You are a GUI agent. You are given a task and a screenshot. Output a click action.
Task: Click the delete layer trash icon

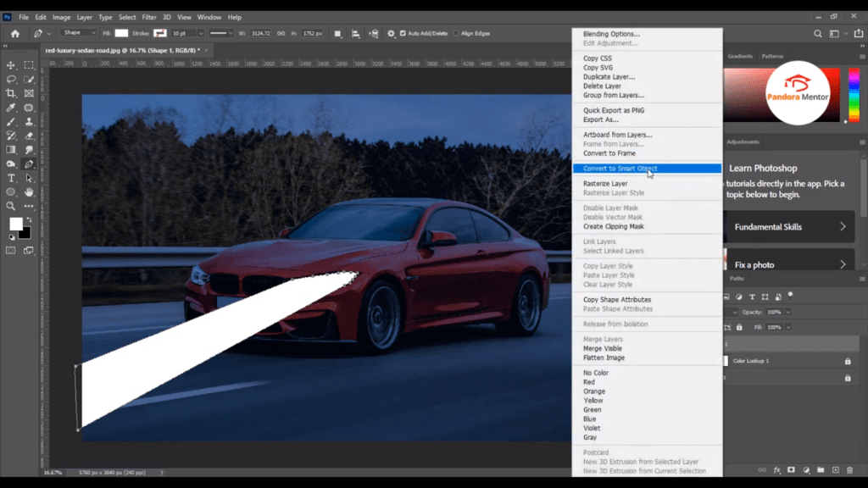(849, 469)
